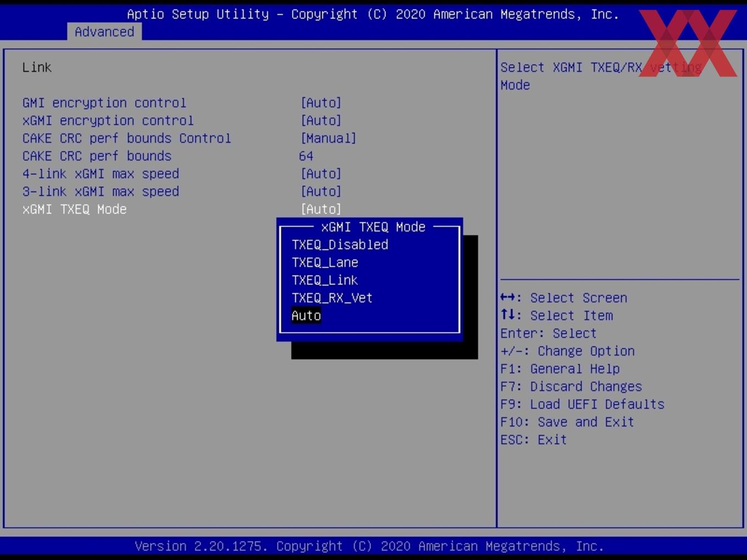The height and width of the screenshot is (560, 747).
Task: Select CAKE CRC perf bounds Control label
Action: [127, 138]
